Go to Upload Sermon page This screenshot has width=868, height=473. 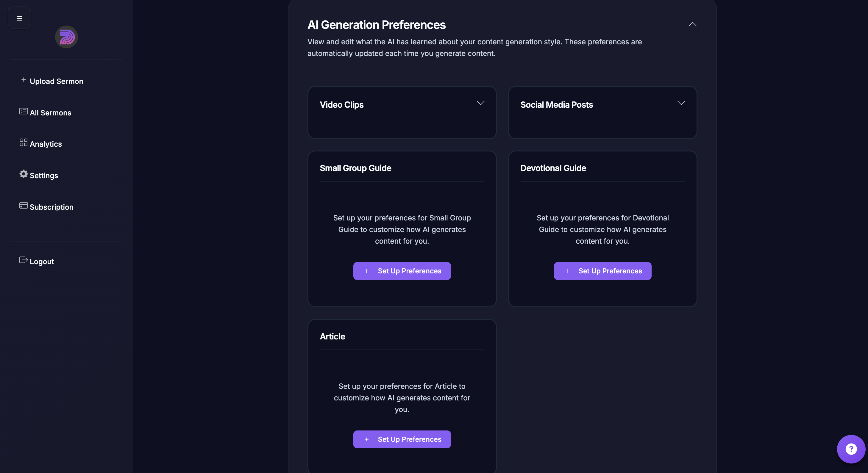point(56,81)
